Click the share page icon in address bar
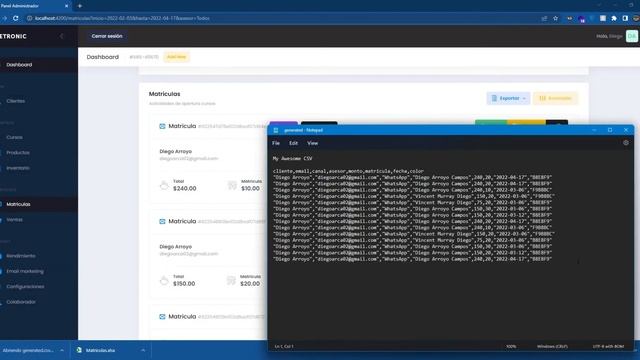This screenshot has height=360, width=640. click(x=544, y=18)
